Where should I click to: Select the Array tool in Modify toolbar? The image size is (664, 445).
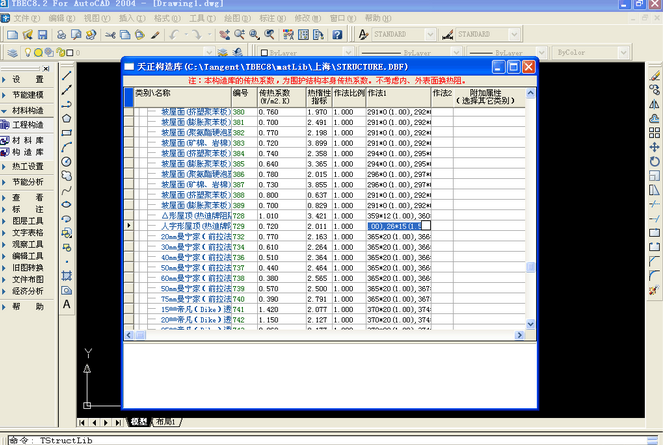[x=654, y=133]
